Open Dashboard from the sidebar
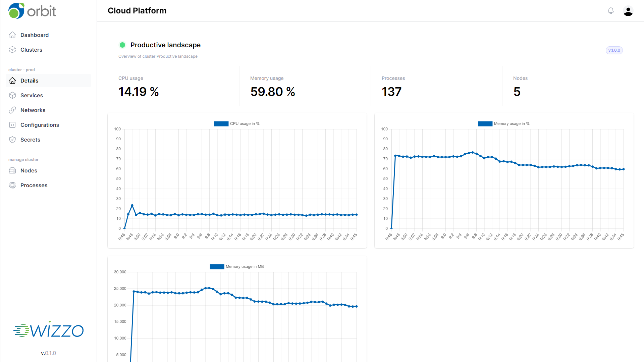This screenshot has height=362, width=644. [x=48, y=35]
